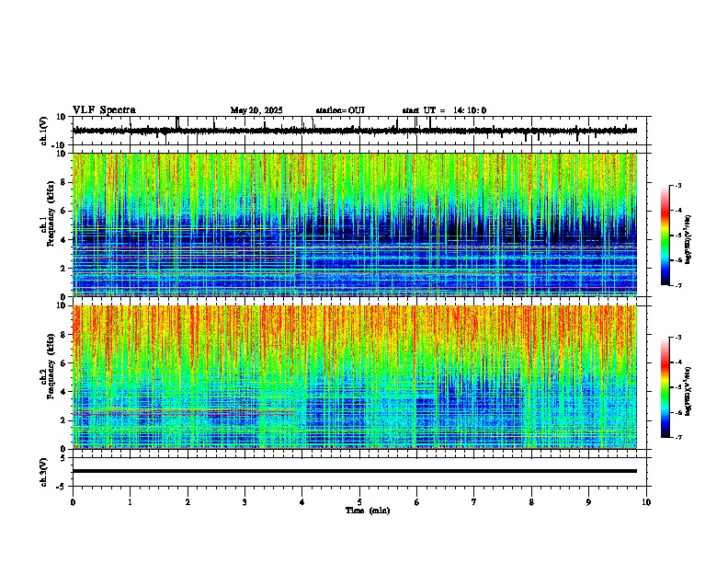
Task: Click the "ch.3(V)" axis label
Action: [x=44, y=472]
